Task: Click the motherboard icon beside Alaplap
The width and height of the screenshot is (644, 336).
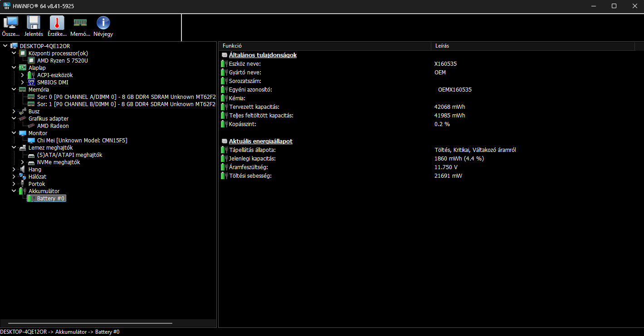Action: click(x=23, y=68)
